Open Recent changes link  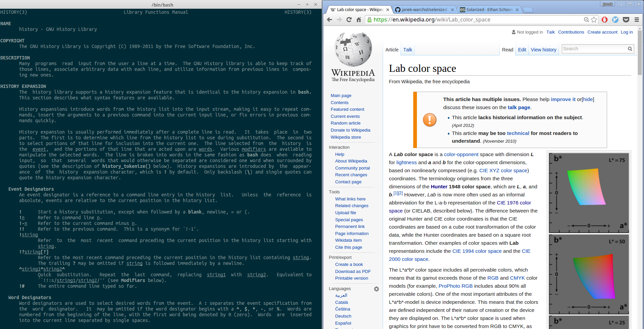tap(351, 175)
